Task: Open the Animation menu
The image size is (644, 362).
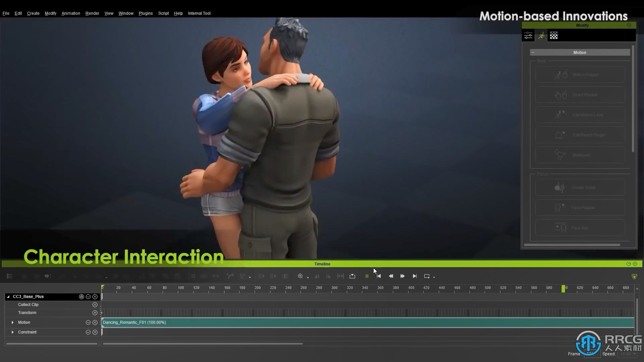Action: click(x=70, y=13)
